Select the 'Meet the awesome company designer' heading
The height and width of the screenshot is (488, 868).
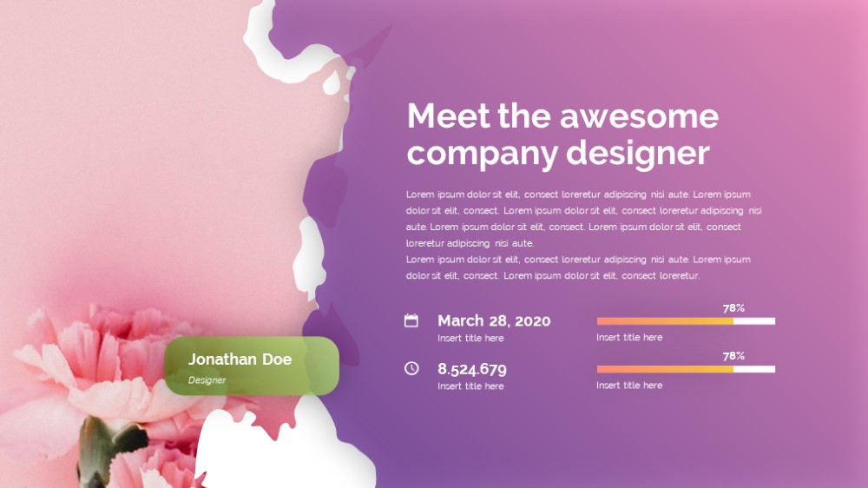(x=562, y=135)
